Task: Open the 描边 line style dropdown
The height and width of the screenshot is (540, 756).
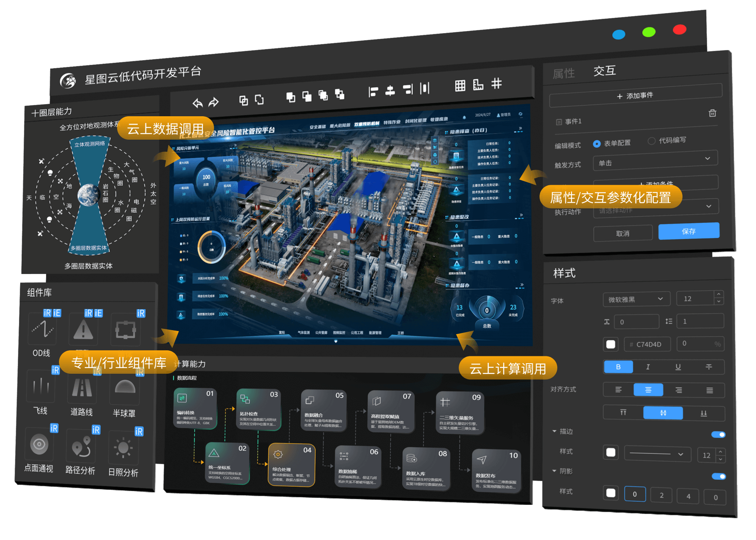Action: [x=658, y=454]
